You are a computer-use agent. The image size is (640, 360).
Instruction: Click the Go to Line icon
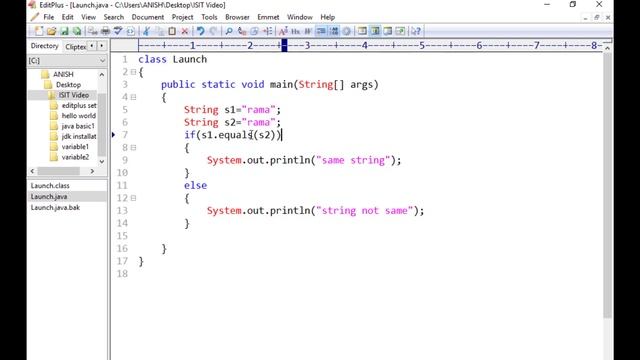[267, 31]
